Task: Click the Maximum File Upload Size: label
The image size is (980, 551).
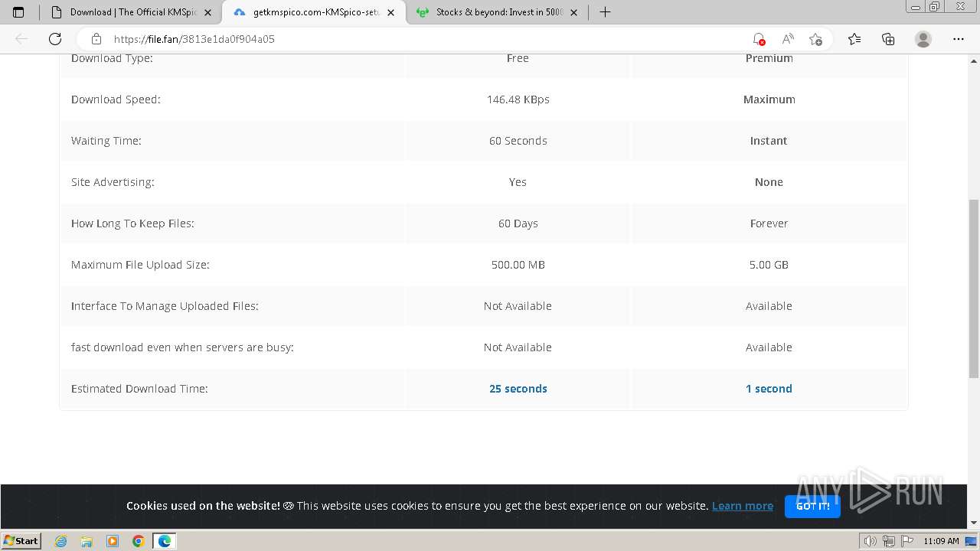Action: 140,265
